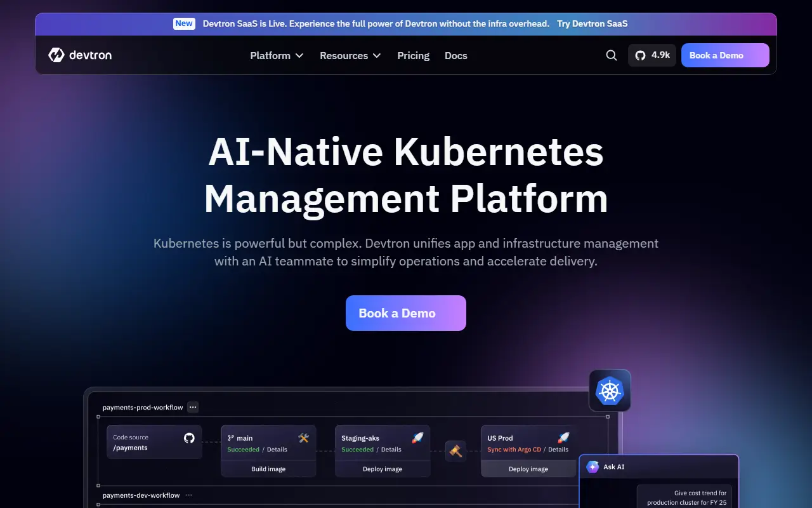Open the three-dot menu beside payments-prod-workflow
Screen dimensions: 812x508
pyautogui.click(x=193, y=407)
